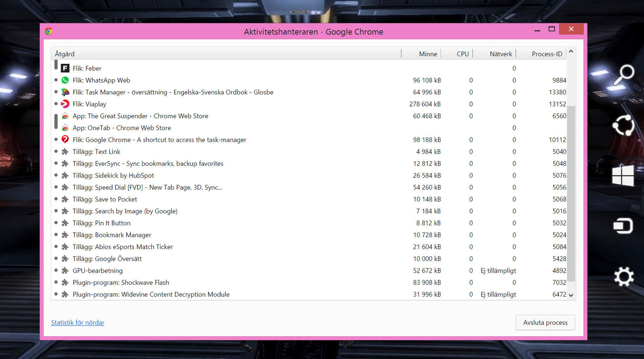The image size is (644, 359).
Task: Open the Windows Start charm
Action: [x=623, y=176]
